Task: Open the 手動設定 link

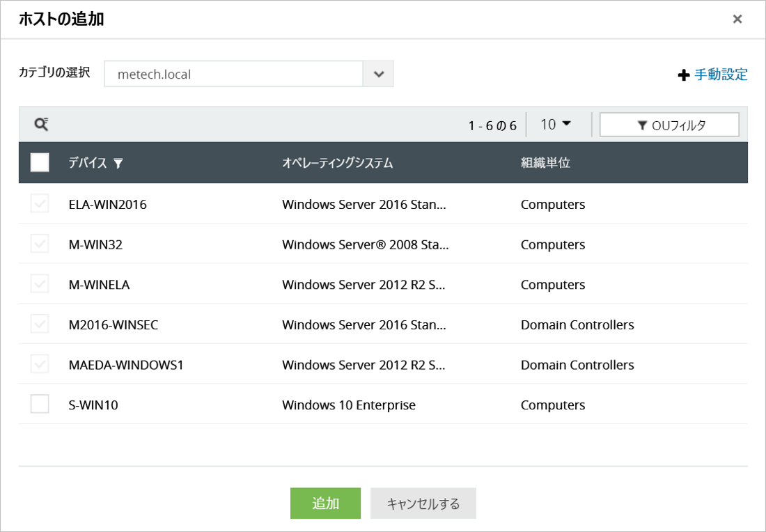Action: (721, 75)
